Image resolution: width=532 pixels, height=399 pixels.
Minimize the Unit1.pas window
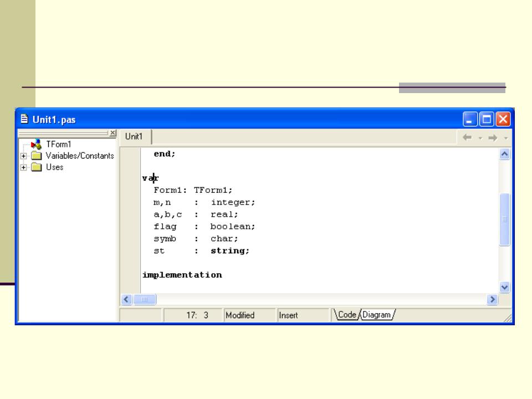click(470, 119)
